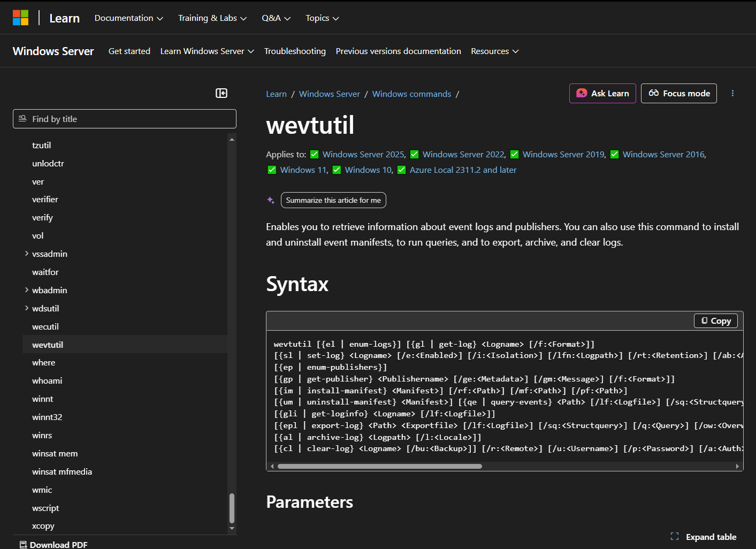
Task: Select wmic in the sidebar
Action: 42,490
